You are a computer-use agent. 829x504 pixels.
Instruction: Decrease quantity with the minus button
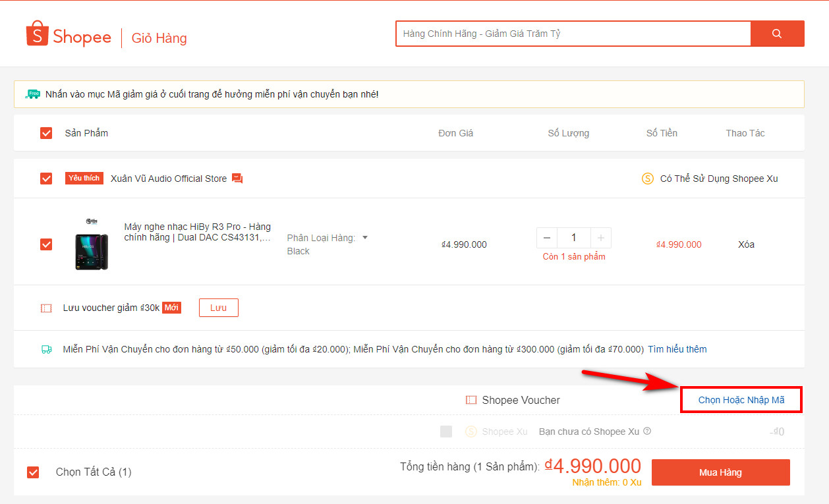tap(547, 238)
